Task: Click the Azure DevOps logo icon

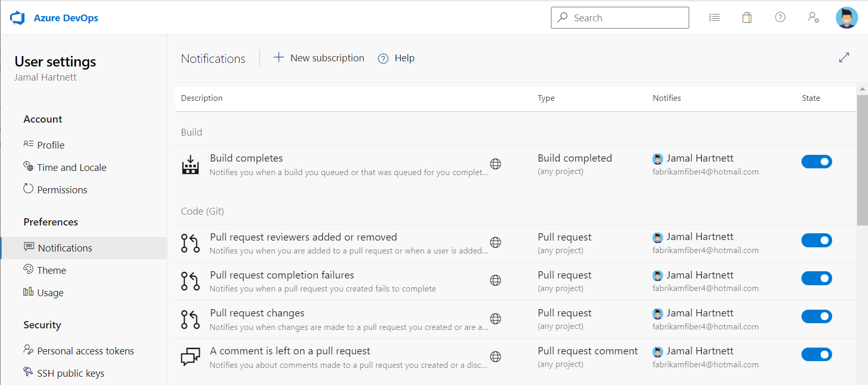Action: click(x=18, y=18)
